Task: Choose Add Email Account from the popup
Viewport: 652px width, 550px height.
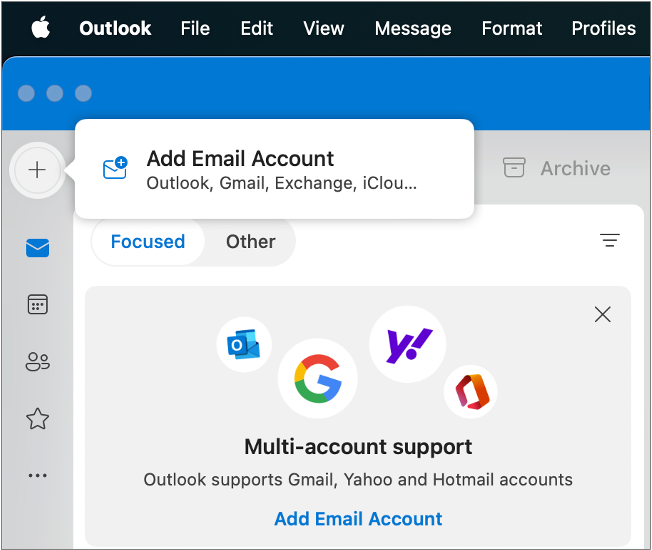Action: click(x=274, y=169)
